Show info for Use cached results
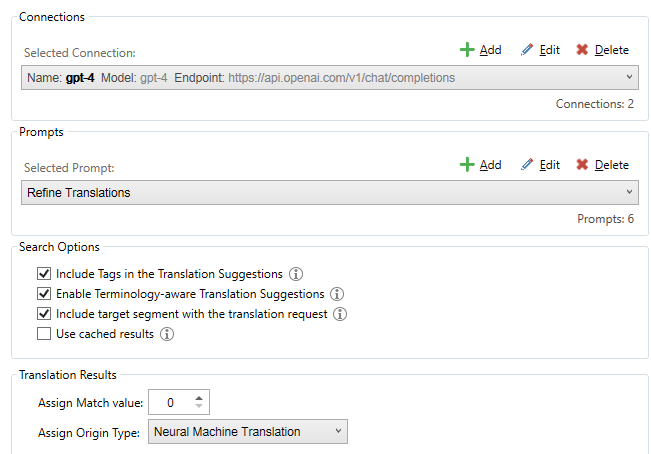This screenshot has height=454, width=651. [x=167, y=334]
